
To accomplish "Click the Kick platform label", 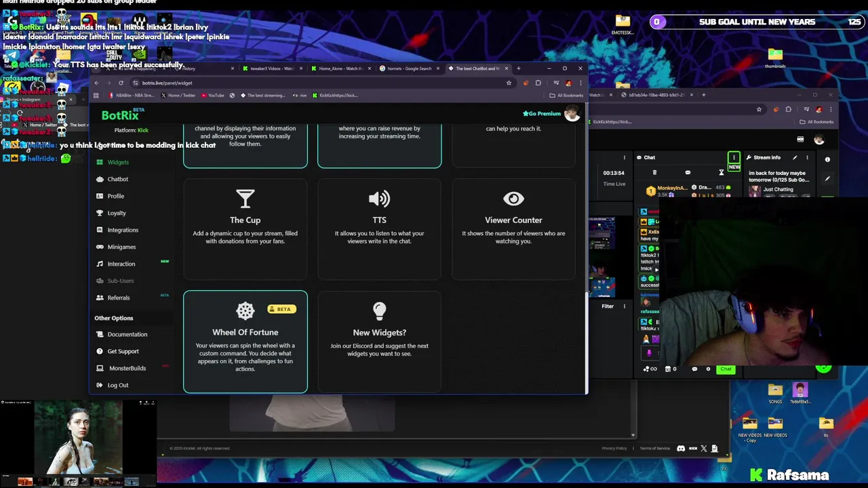I will [x=142, y=130].
